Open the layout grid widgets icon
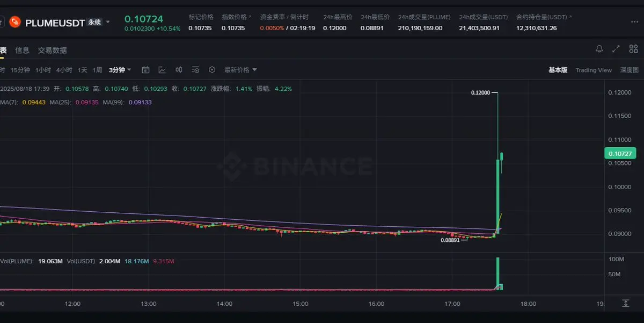This screenshot has height=323, width=644. click(633, 49)
